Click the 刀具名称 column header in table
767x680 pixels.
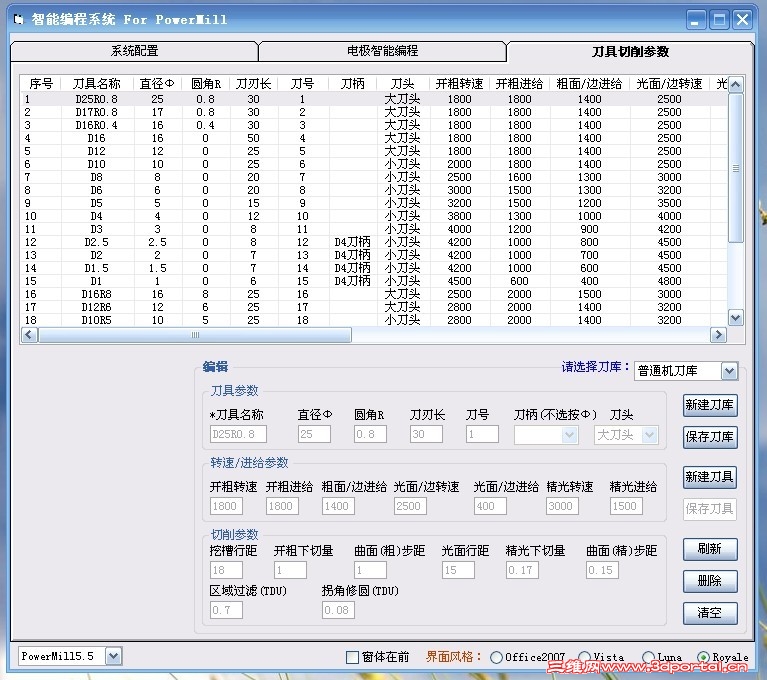coord(97,84)
